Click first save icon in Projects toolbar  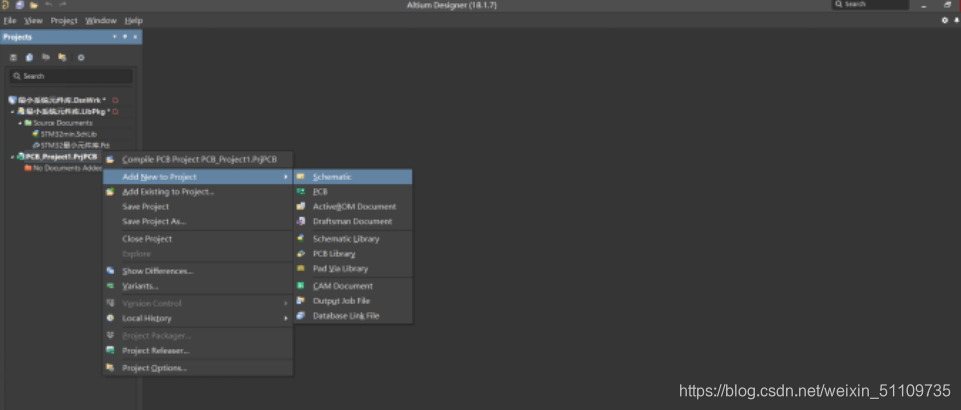pos(13,58)
